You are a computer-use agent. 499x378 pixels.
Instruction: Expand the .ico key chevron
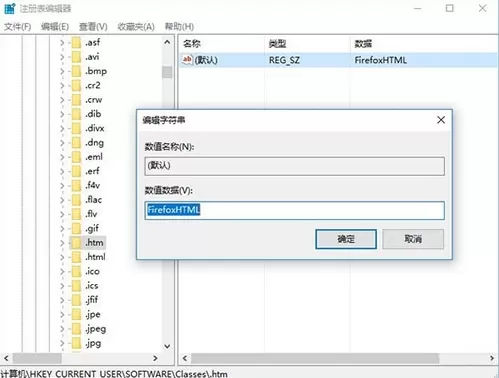tap(62, 272)
